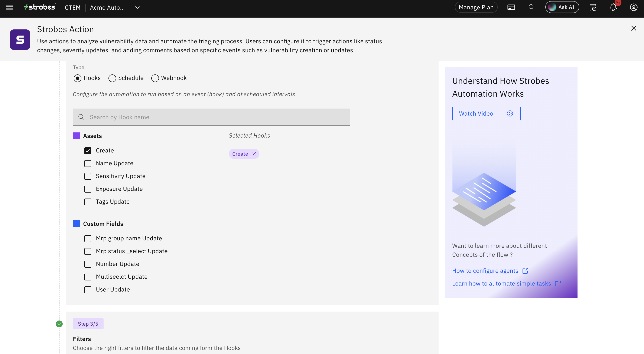The height and width of the screenshot is (354, 644).
Task: Enable the Sensitivity Update checkbox
Action: point(88,176)
